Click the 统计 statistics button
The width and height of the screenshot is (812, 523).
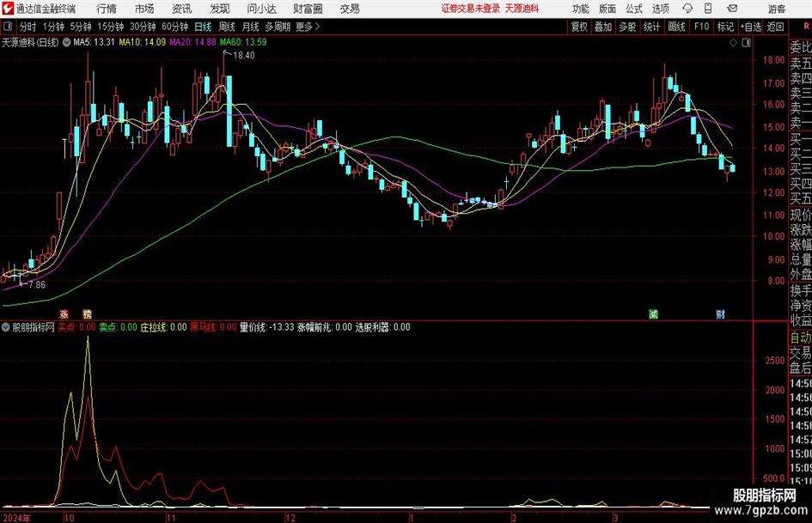pos(651,27)
